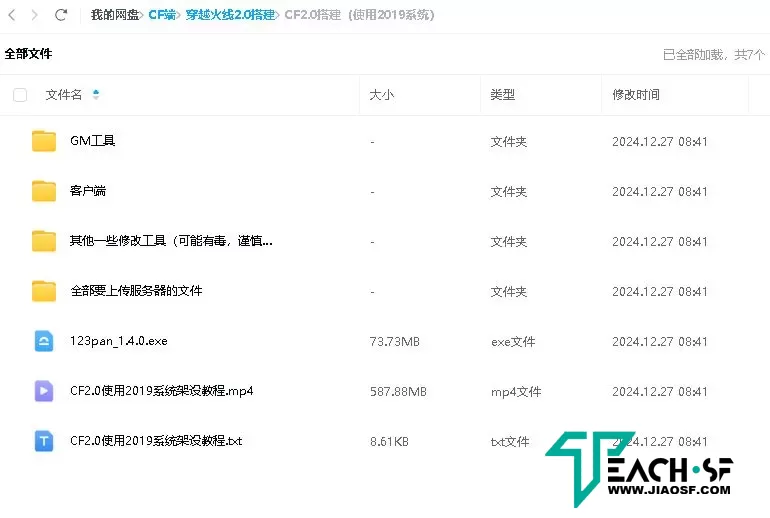Image resolution: width=770 pixels, height=518 pixels.
Task: Click the 文件夹 type of GM工具 row
Action: [x=509, y=142]
